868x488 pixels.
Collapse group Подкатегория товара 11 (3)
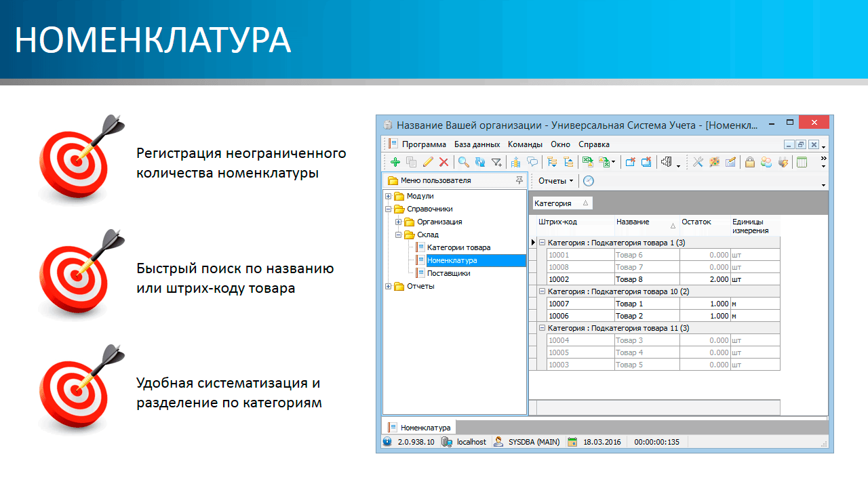click(542, 328)
